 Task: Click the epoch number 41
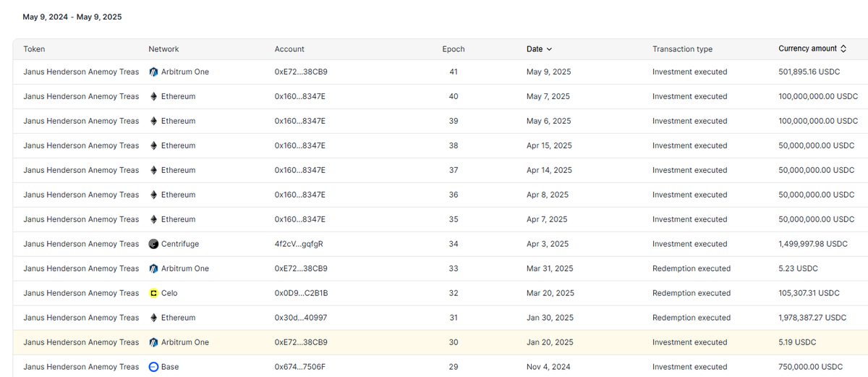[454, 72]
